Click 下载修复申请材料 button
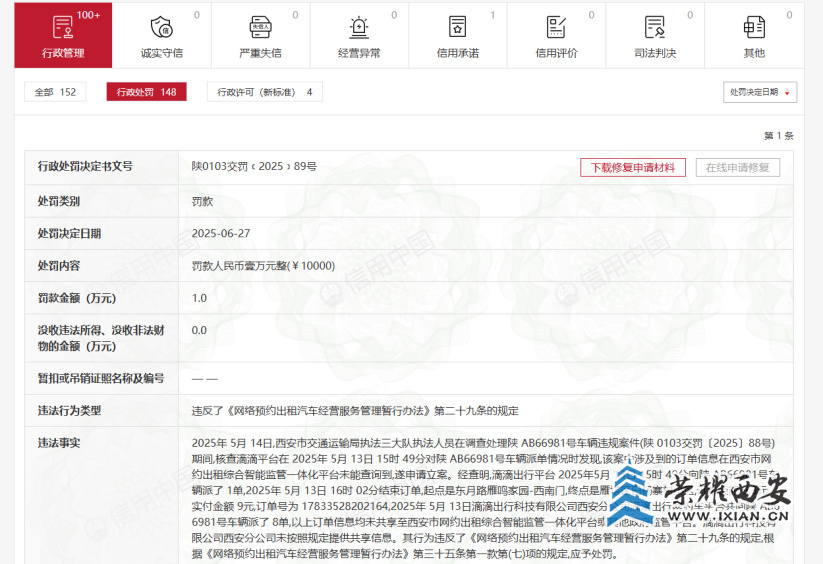The image size is (823, 564). pos(633,167)
